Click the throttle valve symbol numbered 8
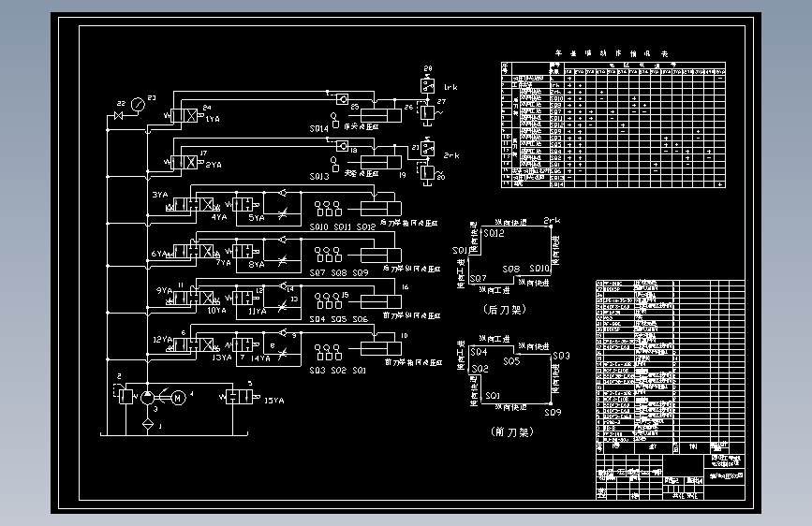812x526 pixels. (x=282, y=354)
